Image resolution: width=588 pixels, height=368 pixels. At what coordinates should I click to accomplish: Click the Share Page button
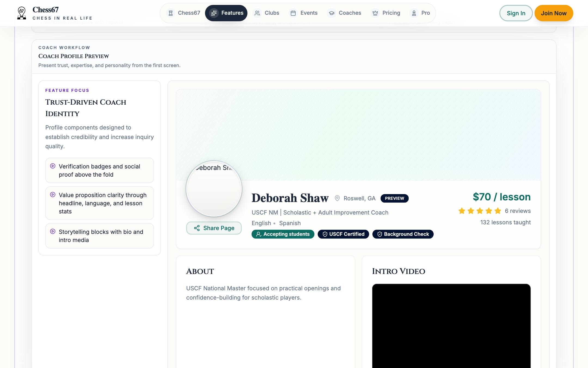214,228
